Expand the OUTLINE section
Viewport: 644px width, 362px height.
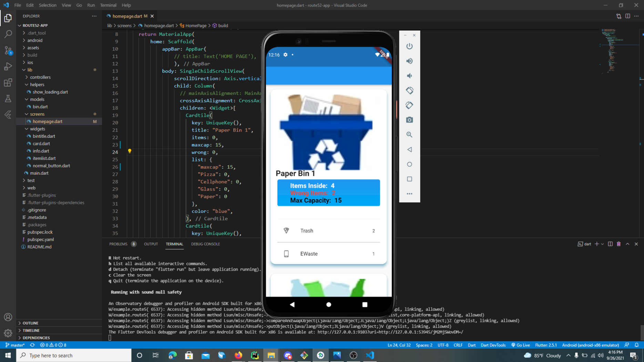coord(59,323)
